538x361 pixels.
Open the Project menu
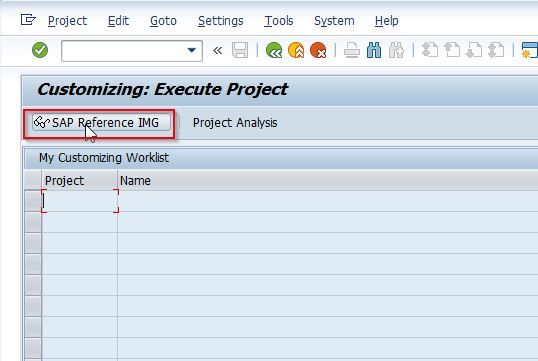coord(67,21)
